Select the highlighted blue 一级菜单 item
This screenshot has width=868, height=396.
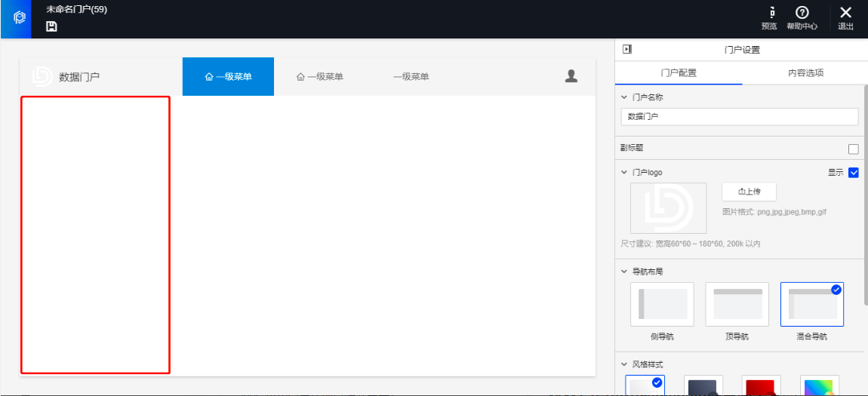click(228, 76)
